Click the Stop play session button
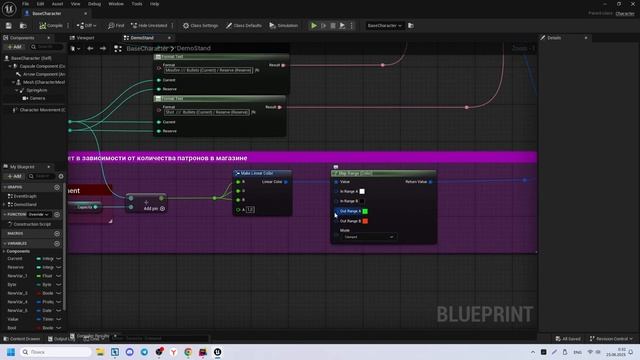 [333, 26]
